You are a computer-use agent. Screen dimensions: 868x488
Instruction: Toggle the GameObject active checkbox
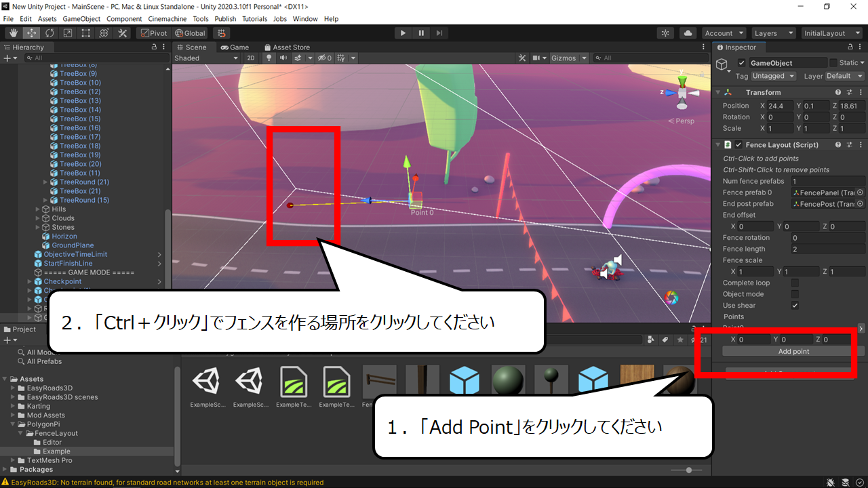[x=742, y=63]
